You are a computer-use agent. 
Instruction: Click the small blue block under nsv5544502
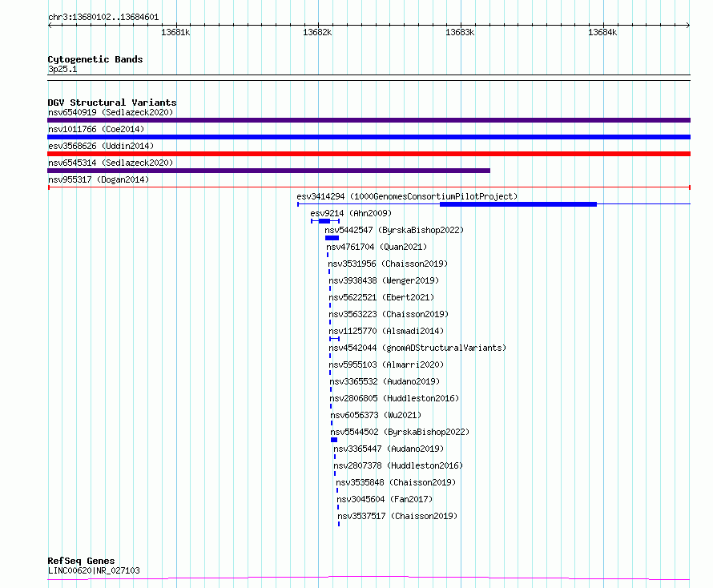[334, 440]
